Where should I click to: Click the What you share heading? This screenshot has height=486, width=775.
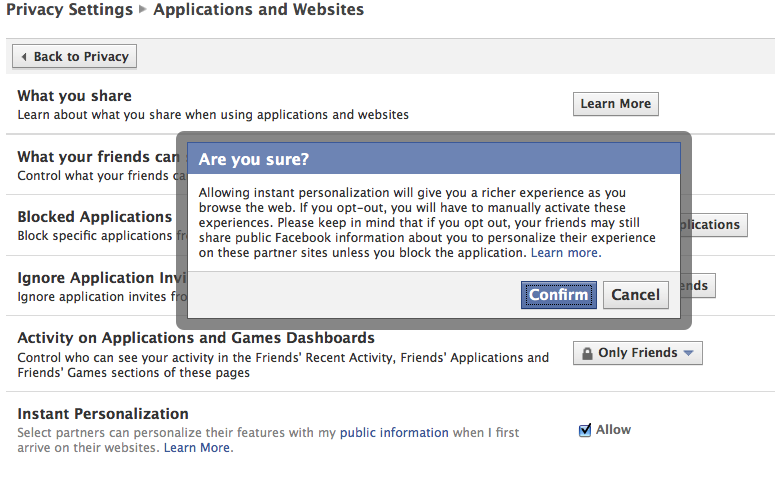[75, 96]
